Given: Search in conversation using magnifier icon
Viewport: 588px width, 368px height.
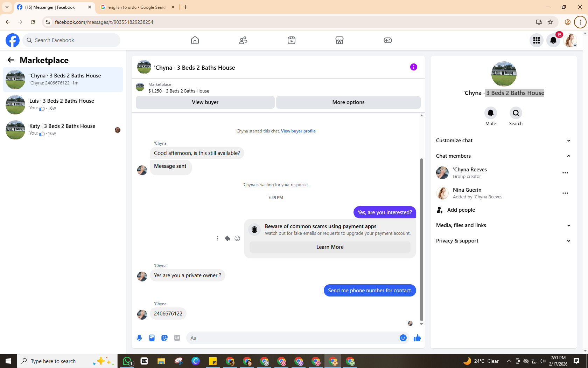Looking at the screenshot, I should pyautogui.click(x=516, y=113).
